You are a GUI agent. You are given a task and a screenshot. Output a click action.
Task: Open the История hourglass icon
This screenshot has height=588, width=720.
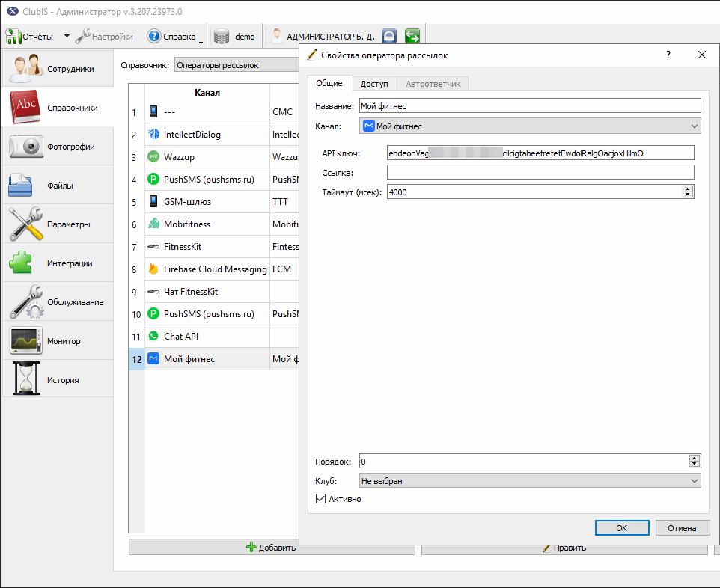[26, 379]
